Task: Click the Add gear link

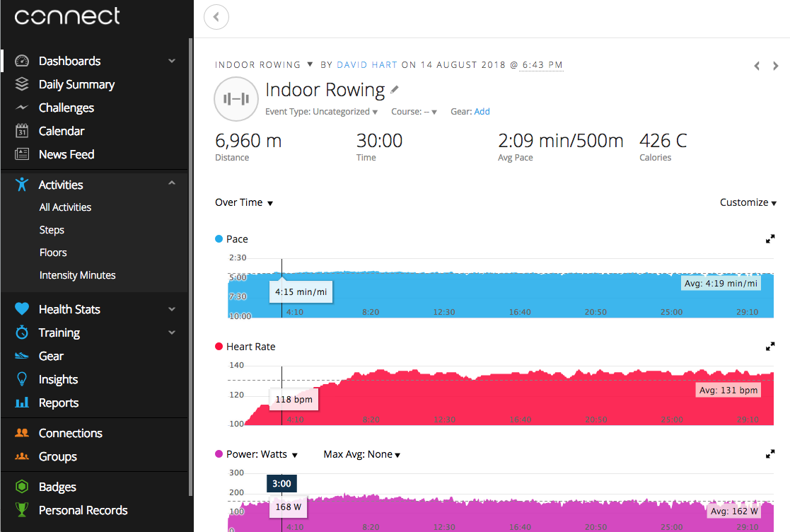Action: tap(482, 112)
